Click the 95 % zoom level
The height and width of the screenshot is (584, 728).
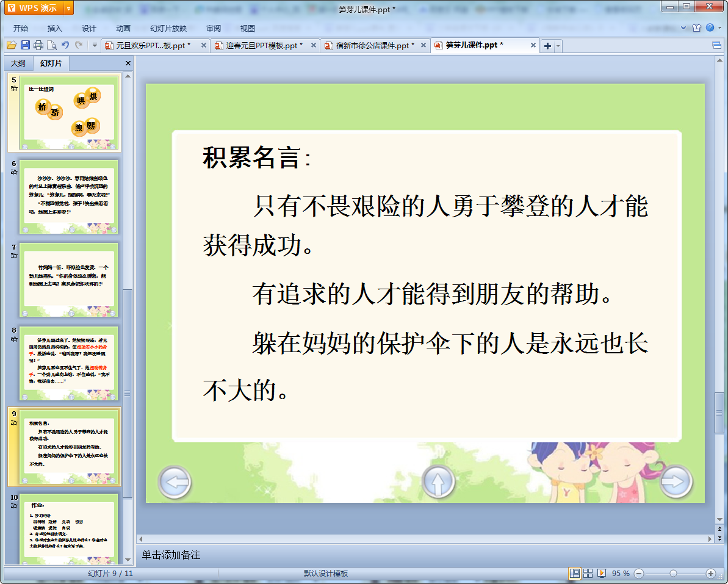(x=621, y=574)
